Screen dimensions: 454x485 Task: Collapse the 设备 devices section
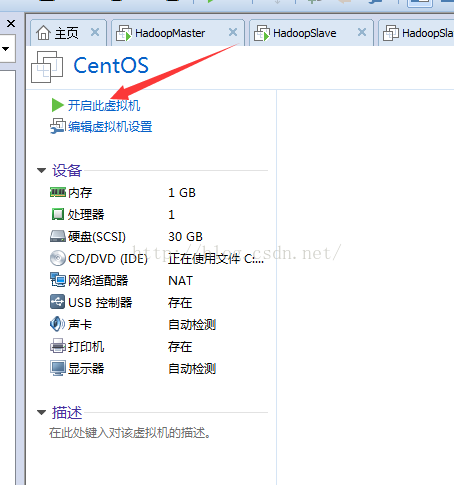coord(41,171)
